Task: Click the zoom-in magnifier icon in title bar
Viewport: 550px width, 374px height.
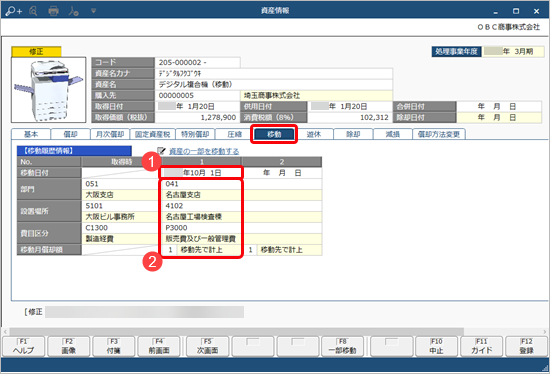Action: pyautogui.click(x=14, y=11)
